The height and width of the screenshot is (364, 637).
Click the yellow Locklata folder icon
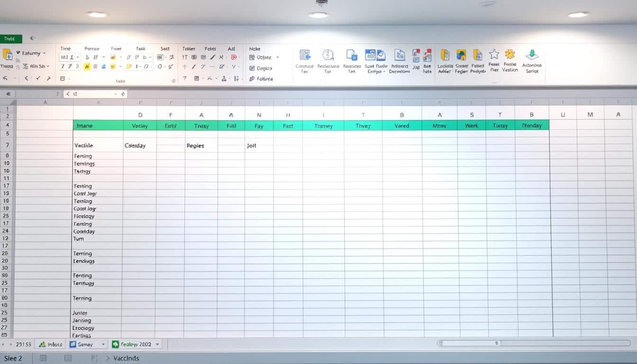(445, 55)
